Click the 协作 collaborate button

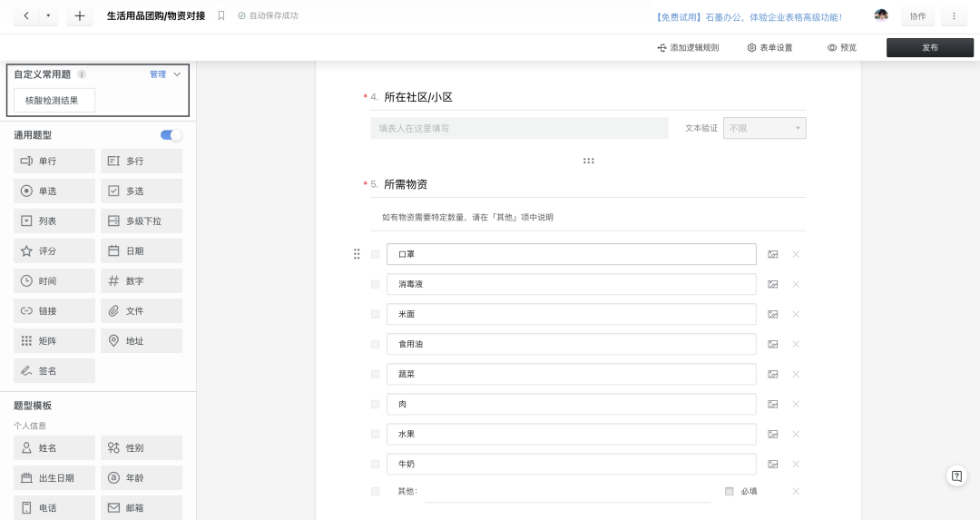click(917, 16)
